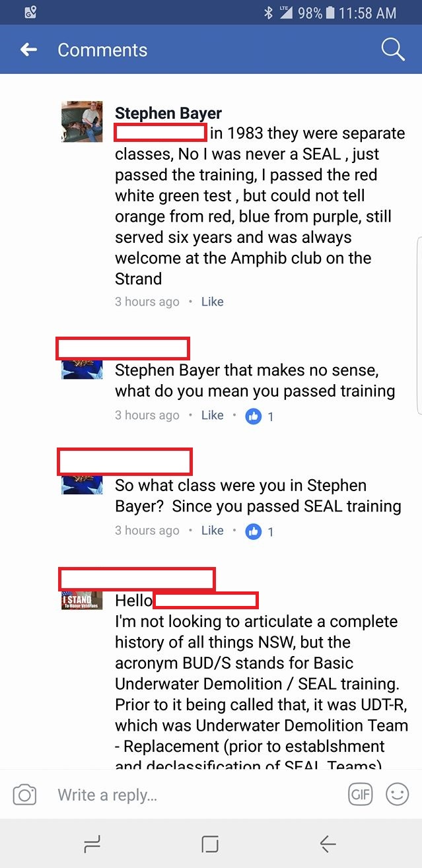Tap the maps notification icon in status bar
422x868 pixels.
coord(30,13)
